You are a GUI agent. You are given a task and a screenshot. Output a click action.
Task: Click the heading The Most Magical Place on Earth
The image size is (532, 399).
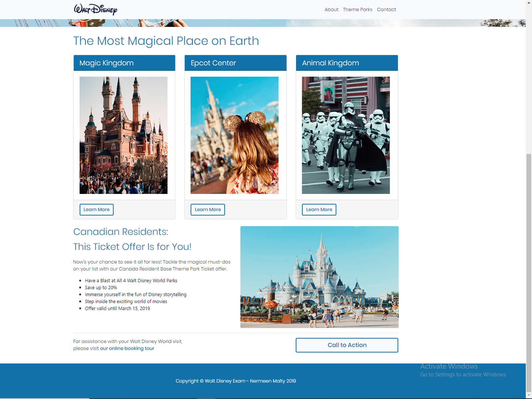[x=166, y=41]
